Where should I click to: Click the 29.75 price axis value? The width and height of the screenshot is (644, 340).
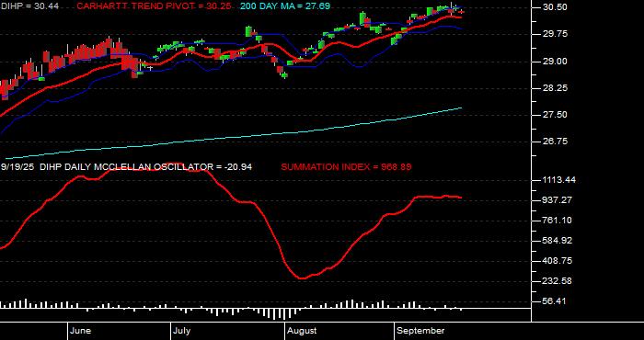[556, 34]
